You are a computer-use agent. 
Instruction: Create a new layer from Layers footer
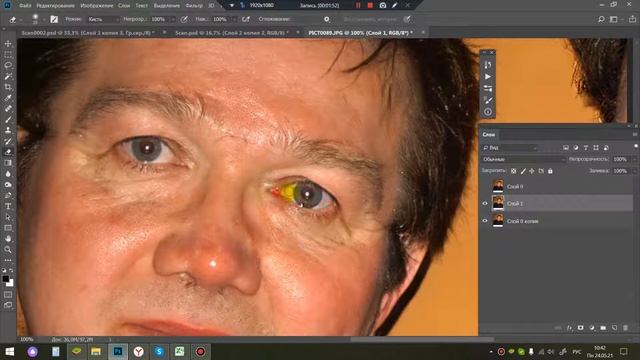(x=614, y=328)
